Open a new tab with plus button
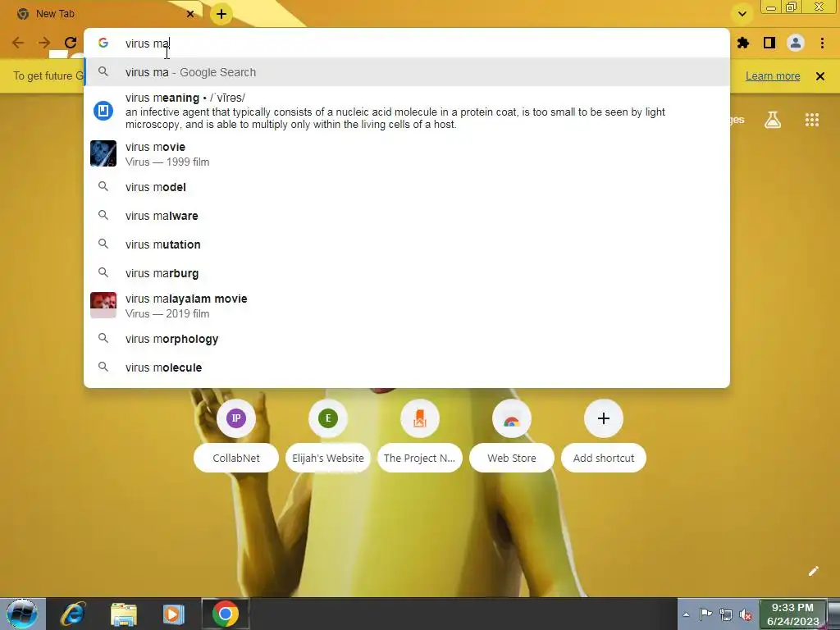 coord(221,14)
